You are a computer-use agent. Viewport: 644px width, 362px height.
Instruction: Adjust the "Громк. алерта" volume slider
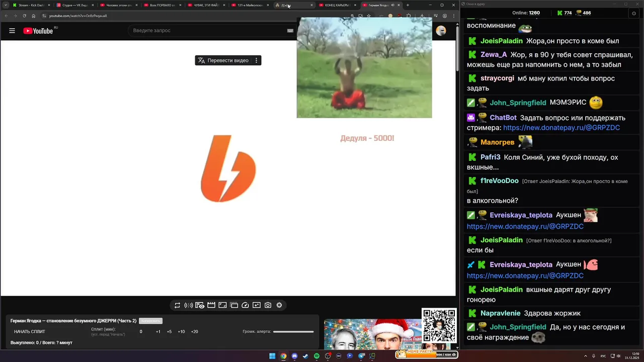pyautogui.click(x=293, y=332)
